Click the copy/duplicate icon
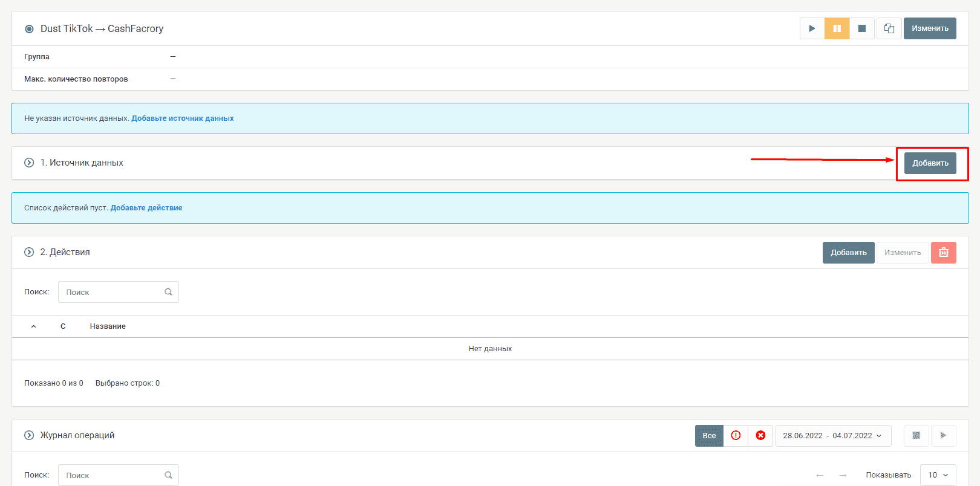 (889, 28)
